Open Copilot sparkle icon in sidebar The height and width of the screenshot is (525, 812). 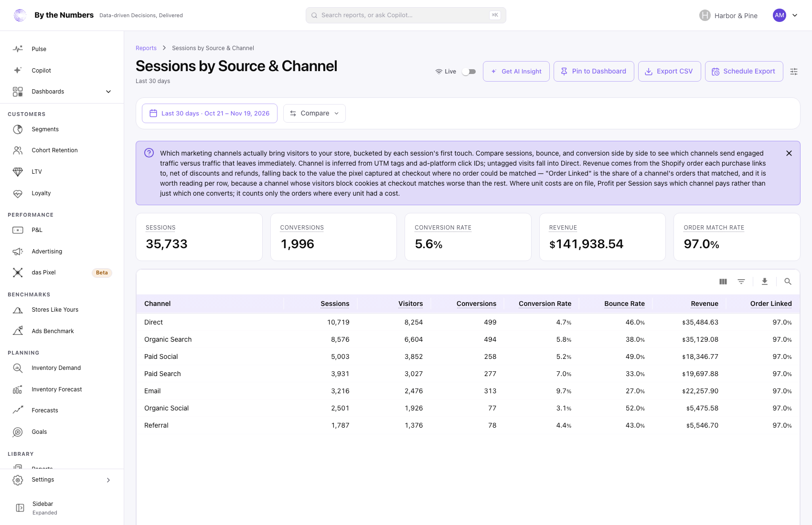(x=18, y=70)
